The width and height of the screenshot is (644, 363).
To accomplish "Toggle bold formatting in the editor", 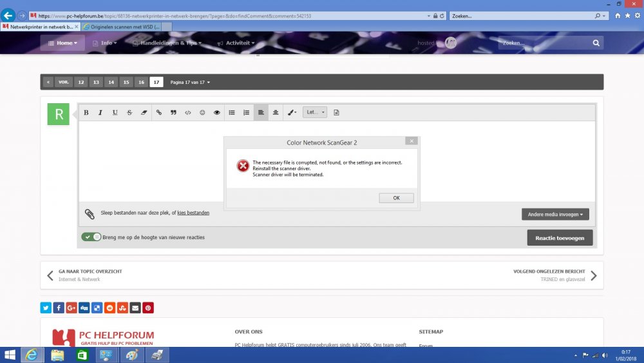I will [x=86, y=113].
